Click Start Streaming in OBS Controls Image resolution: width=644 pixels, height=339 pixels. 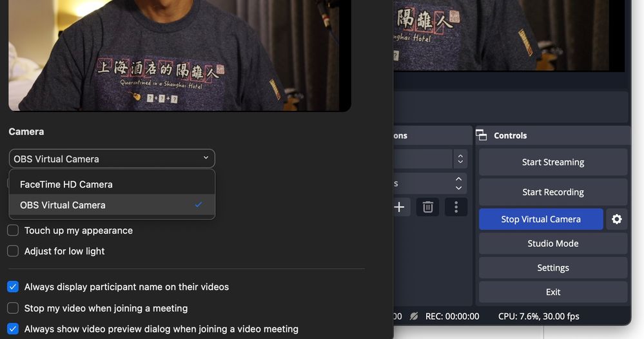point(553,162)
